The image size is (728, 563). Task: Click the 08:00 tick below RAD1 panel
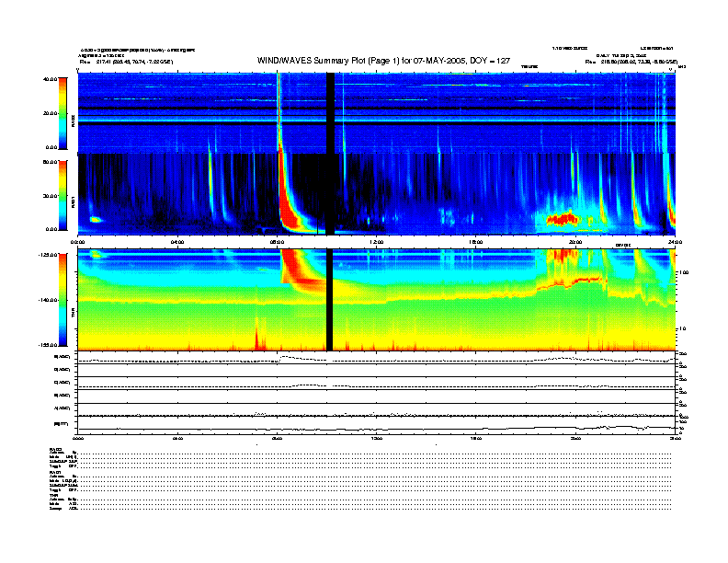277,242
